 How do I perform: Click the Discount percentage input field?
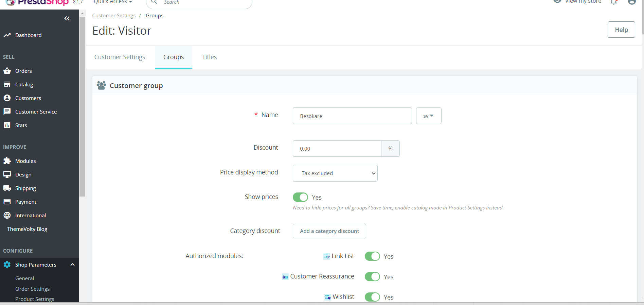pyautogui.click(x=337, y=149)
